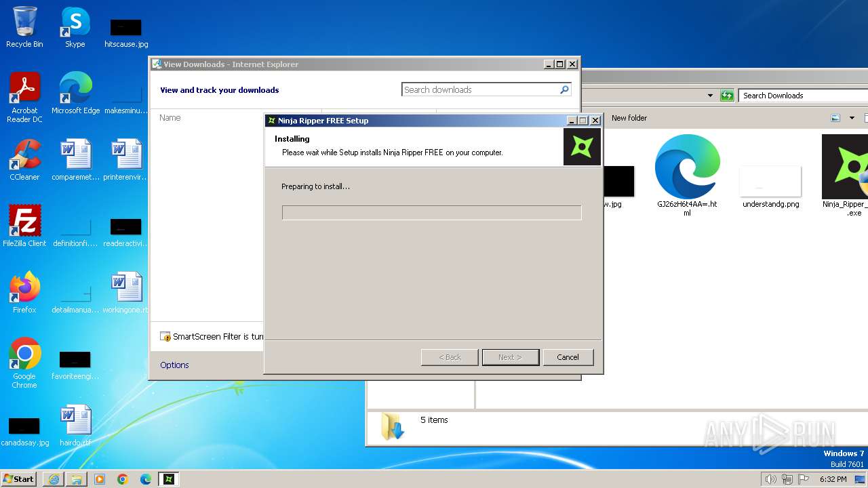
Task: Select the hitscause.jpg desktop file
Action: tap(126, 33)
